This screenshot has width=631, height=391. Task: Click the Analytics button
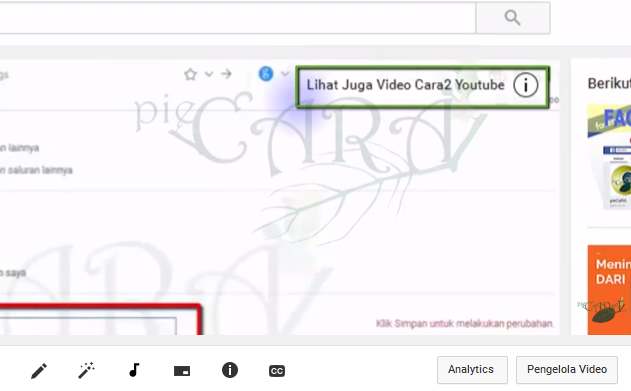[472, 370]
